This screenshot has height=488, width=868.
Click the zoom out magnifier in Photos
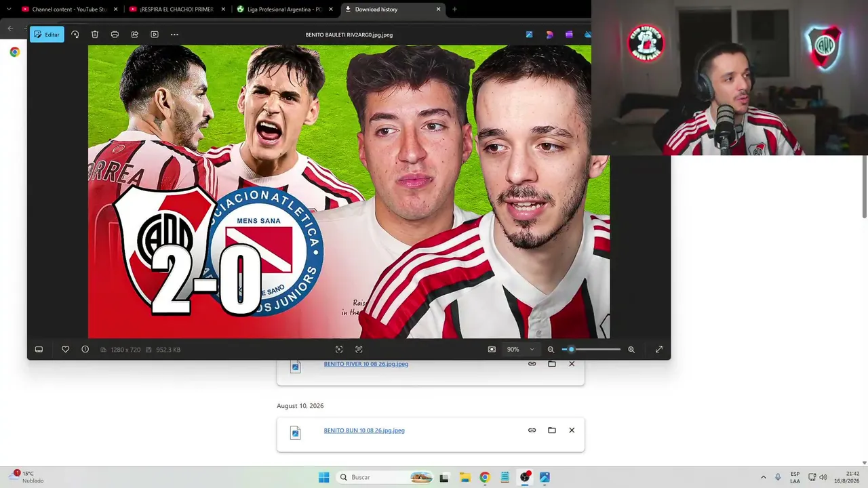tap(551, 350)
